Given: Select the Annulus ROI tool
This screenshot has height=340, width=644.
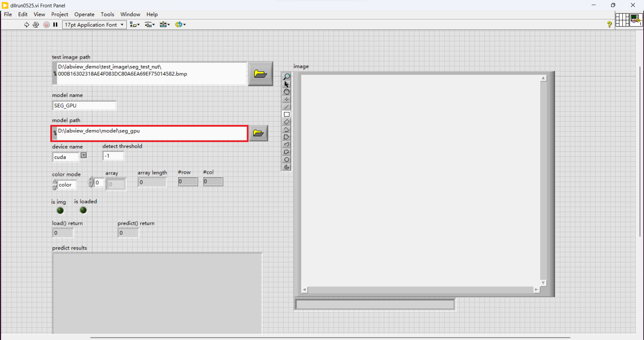Looking at the screenshot, I should [286, 167].
